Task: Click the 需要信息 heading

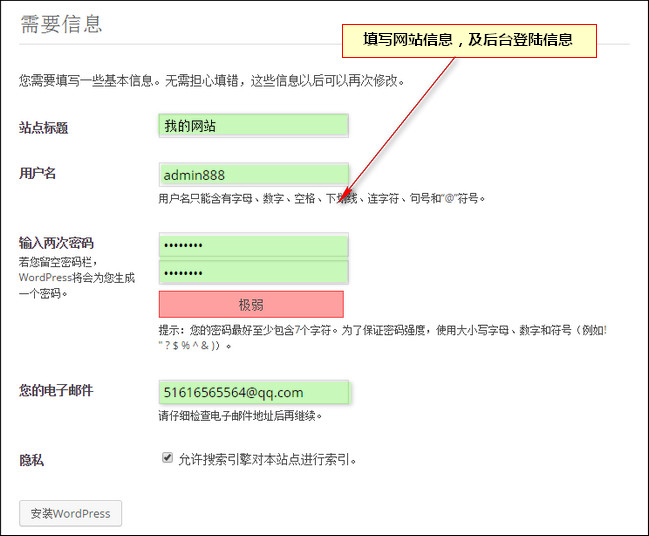Action: click(61, 24)
